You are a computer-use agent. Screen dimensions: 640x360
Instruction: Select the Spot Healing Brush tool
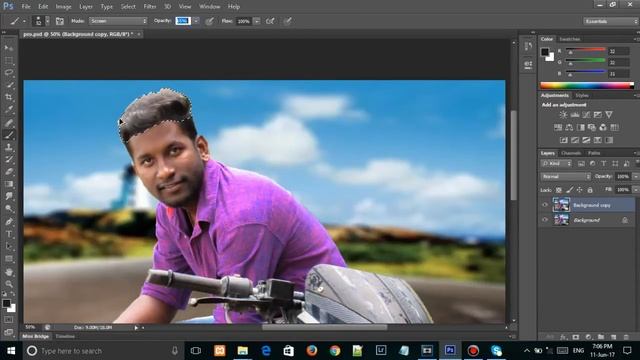[x=9, y=122]
